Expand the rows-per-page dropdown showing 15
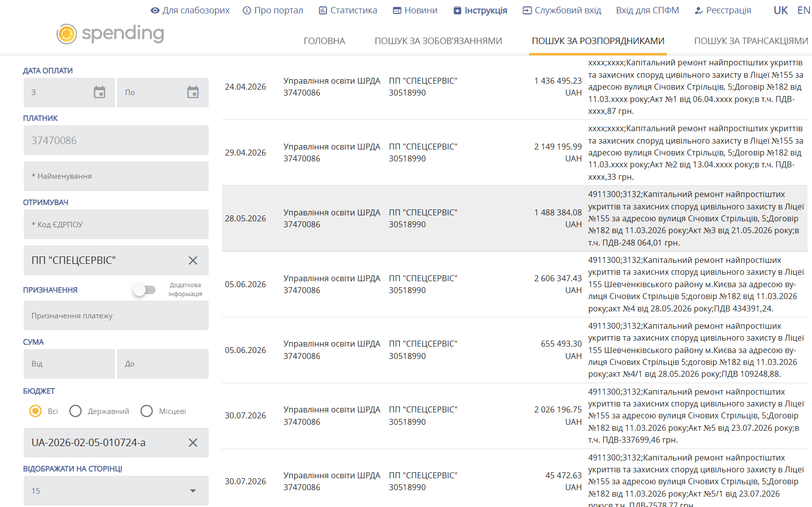Image resolution: width=812 pixels, height=507 pixels. [116, 491]
